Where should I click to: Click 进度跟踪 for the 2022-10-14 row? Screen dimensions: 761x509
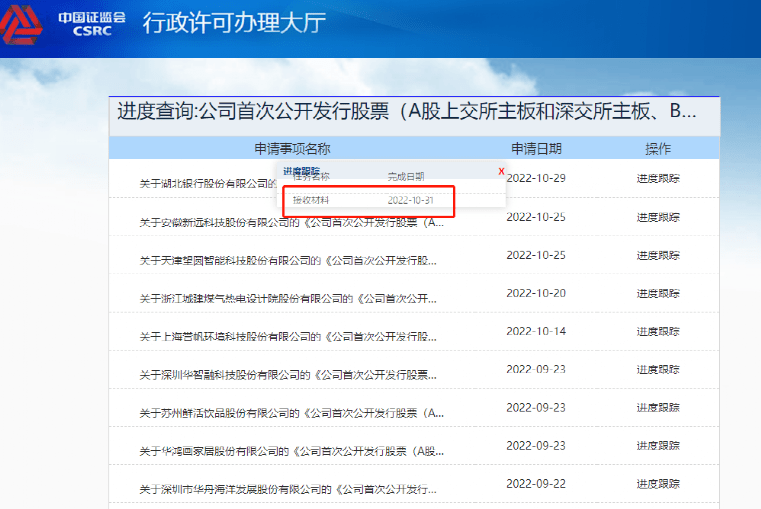pos(658,331)
